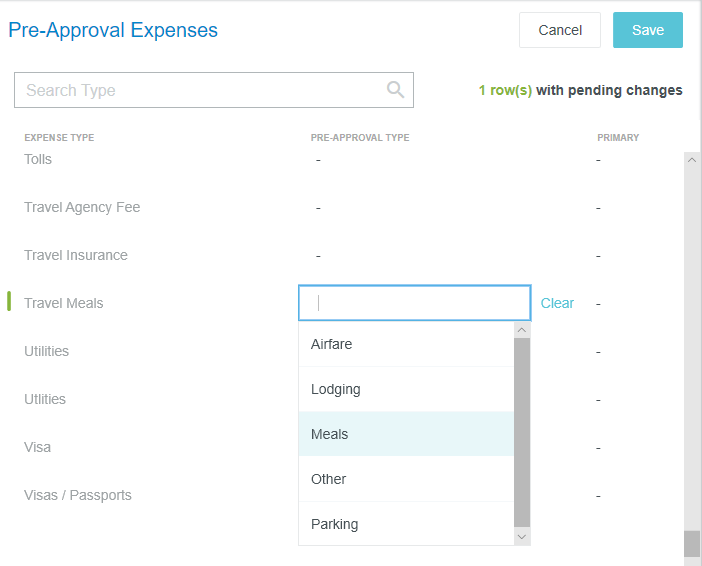The height and width of the screenshot is (566, 702).
Task: Click the dropdown list scrollbar thumb
Action: coord(522,433)
